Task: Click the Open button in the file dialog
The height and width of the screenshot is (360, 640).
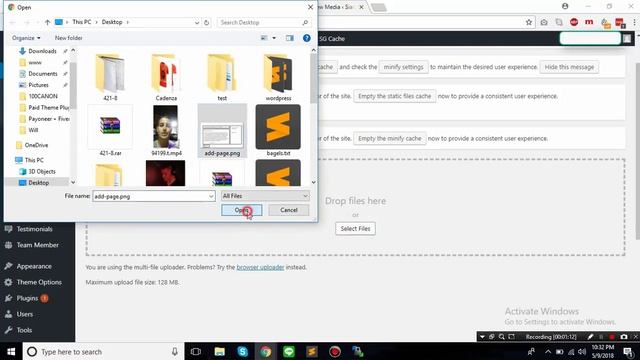Action: 242,210
